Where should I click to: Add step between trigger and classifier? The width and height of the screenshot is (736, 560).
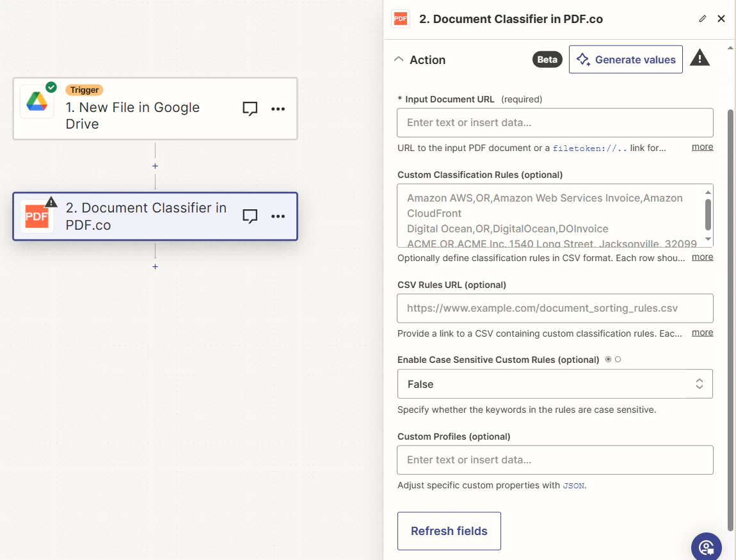pos(156,166)
